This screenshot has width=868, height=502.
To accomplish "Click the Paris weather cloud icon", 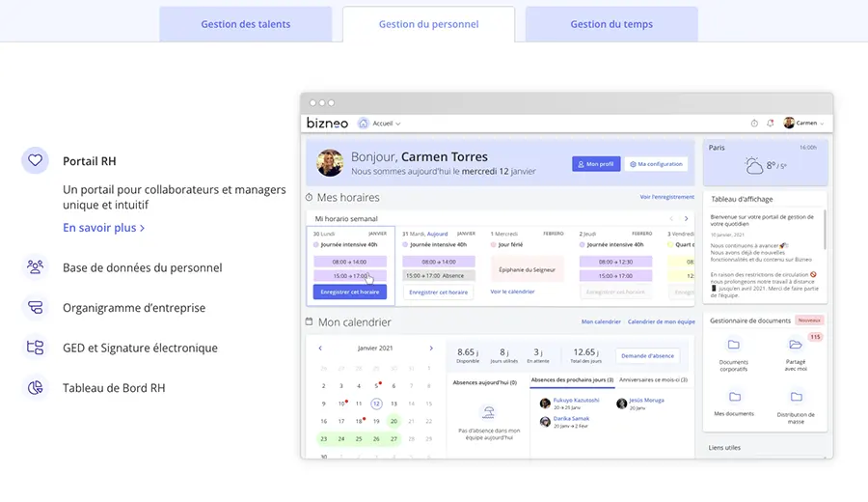I will tap(753, 166).
